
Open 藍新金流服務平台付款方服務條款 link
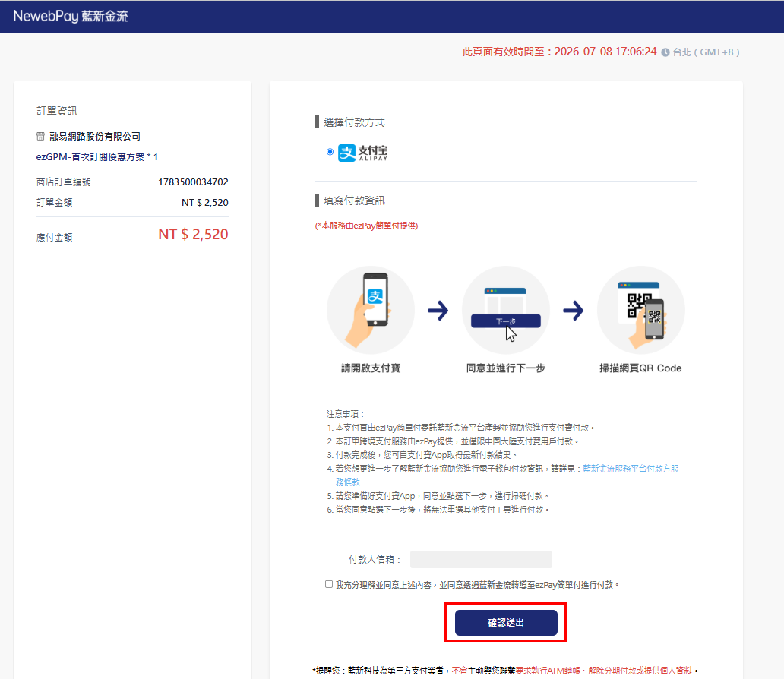tap(631, 469)
